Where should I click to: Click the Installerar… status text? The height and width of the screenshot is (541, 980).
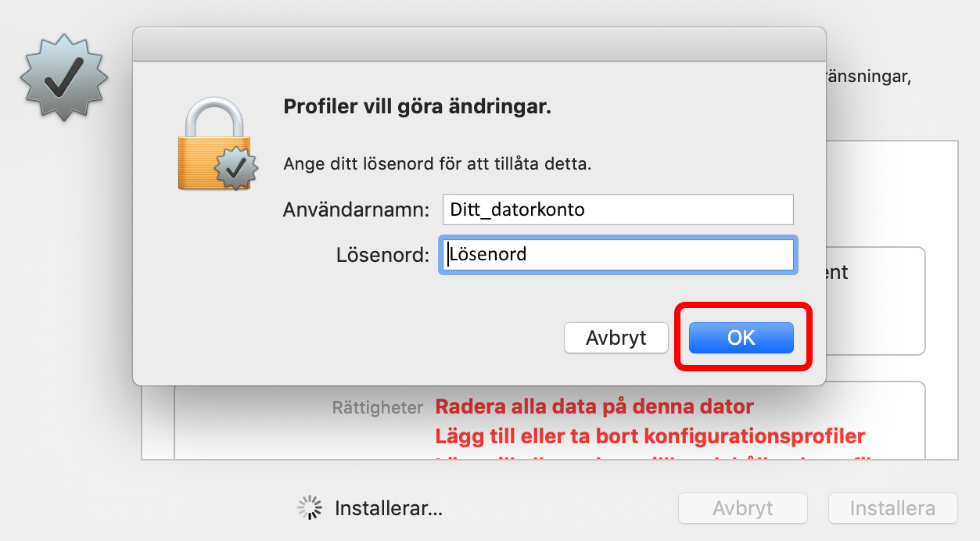coord(389,508)
